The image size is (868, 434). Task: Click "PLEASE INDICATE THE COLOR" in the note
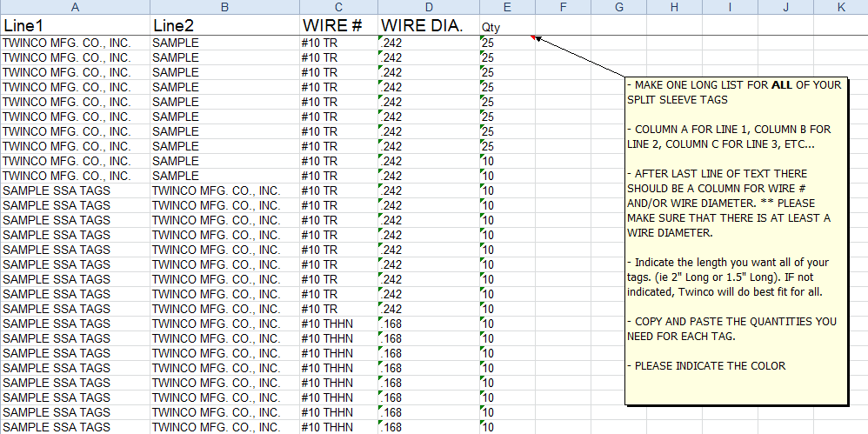click(710, 366)
